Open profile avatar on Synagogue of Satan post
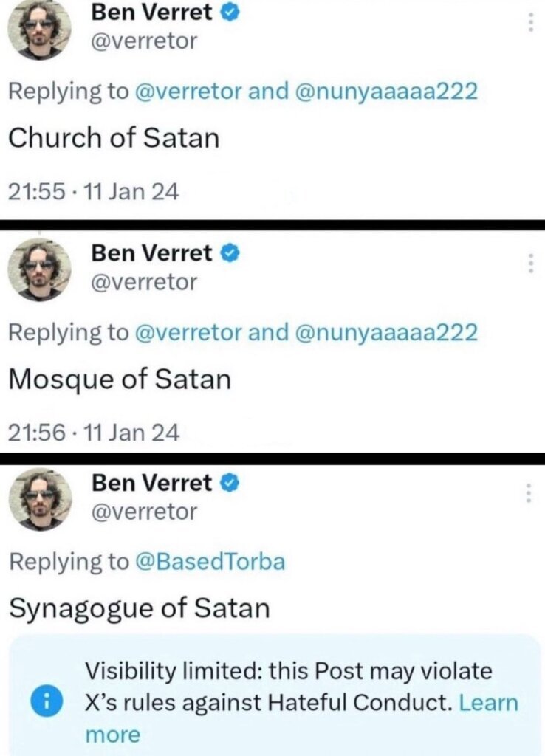Viewport: 545px width, 756px height. click(40, 500)
